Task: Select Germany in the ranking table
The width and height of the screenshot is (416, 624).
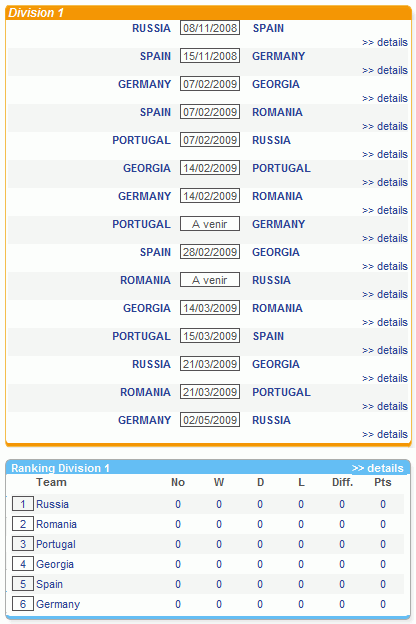Action: [58, 604]
